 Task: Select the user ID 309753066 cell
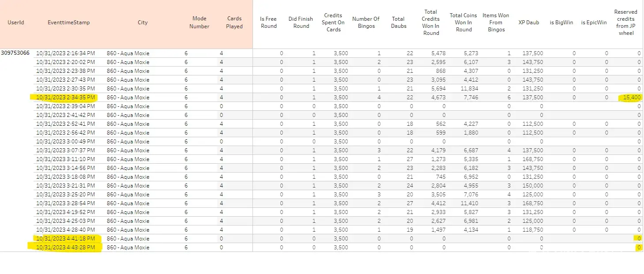click(15, 53)
